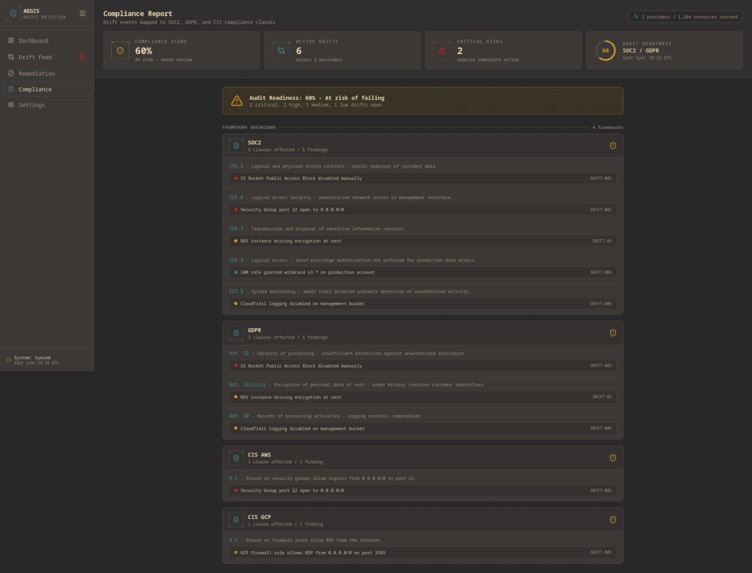The width and height of the screenshot is (752, 573).
Task: Click the SOC2 document icon
Action: coord(236,146)
